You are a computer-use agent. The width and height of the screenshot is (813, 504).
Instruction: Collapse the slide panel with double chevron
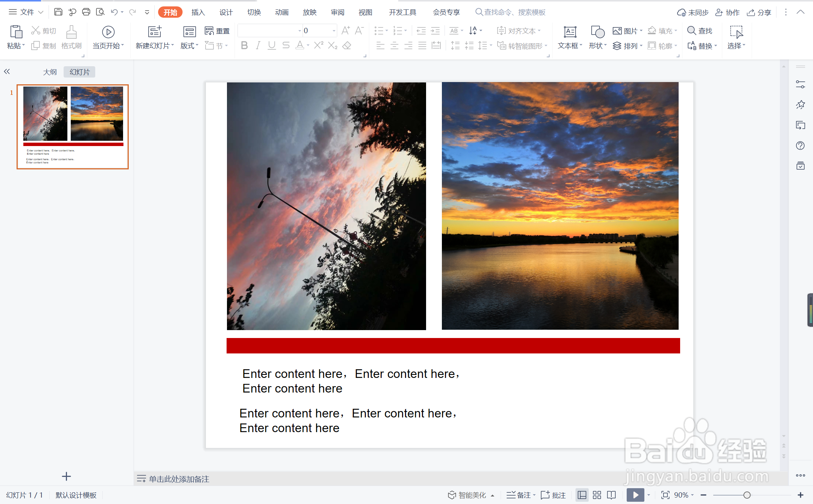click(x=7, y=72)
